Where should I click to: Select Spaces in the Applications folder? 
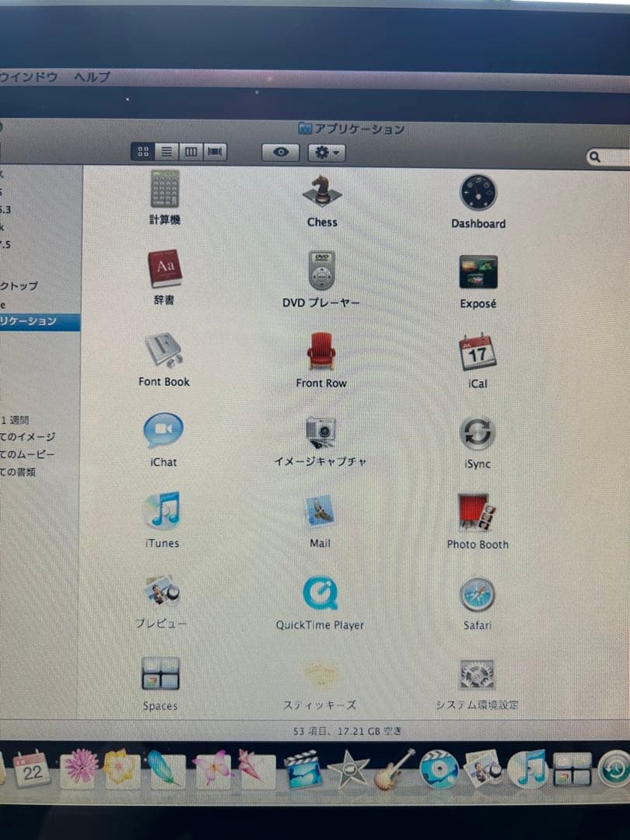(160, 674)
